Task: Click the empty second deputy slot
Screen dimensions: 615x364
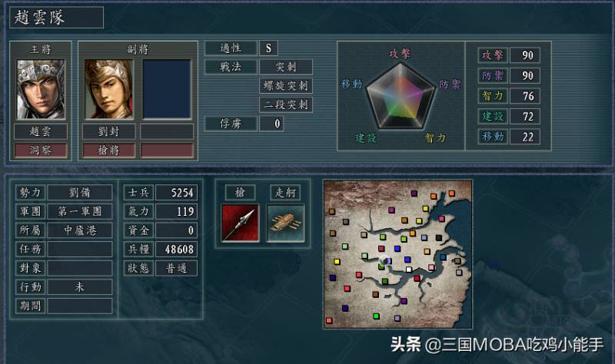Action: (167, 89)
